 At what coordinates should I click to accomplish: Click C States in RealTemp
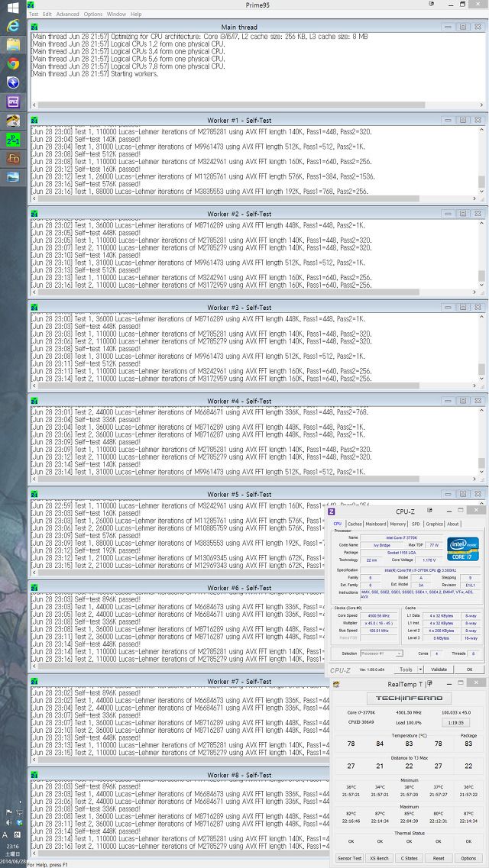coord(410,858)
